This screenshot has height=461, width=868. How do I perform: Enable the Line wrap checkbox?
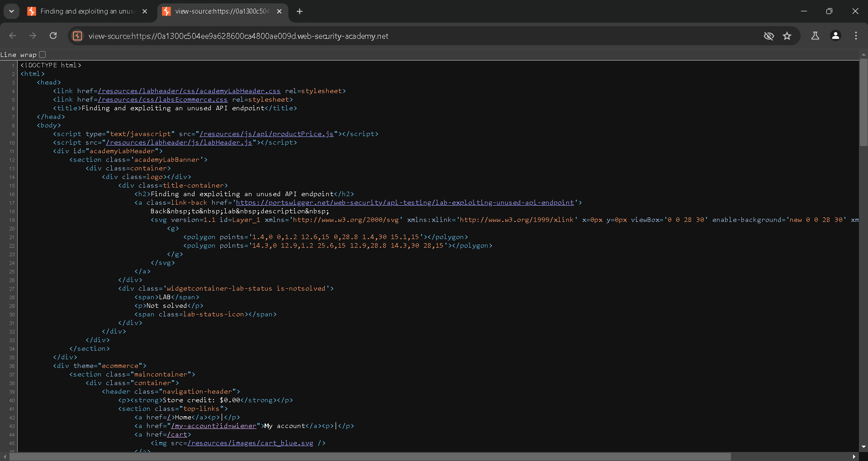pos(43,55)
